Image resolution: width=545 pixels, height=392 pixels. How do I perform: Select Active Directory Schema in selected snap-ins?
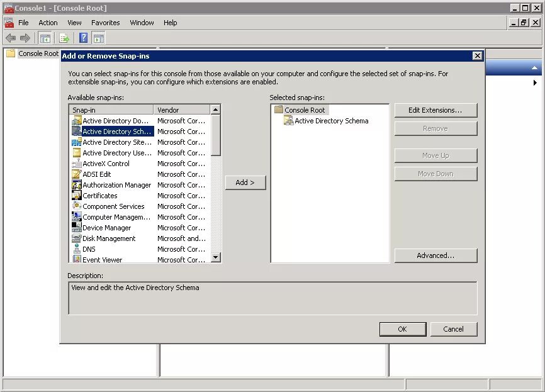(331, 121)
